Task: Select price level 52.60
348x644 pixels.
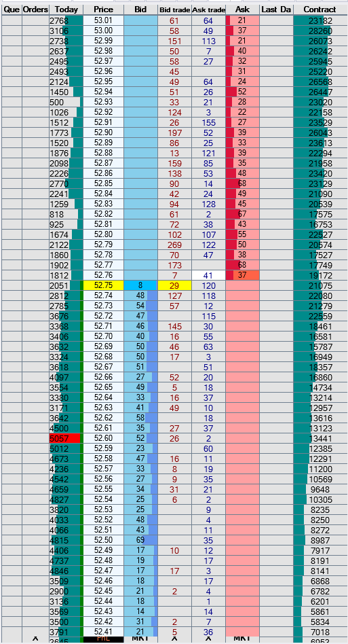Action: 103,438
